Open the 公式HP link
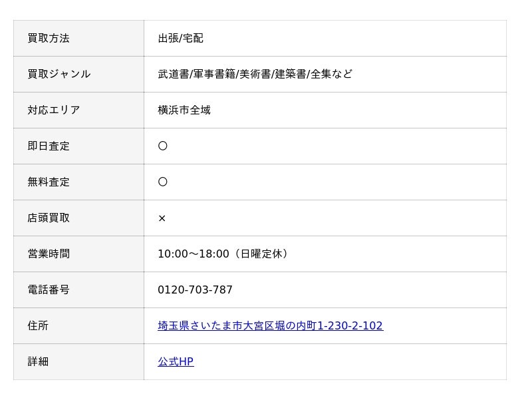This screenshot has height=400, width=532. pyautogui.click(x=176, y=361)
